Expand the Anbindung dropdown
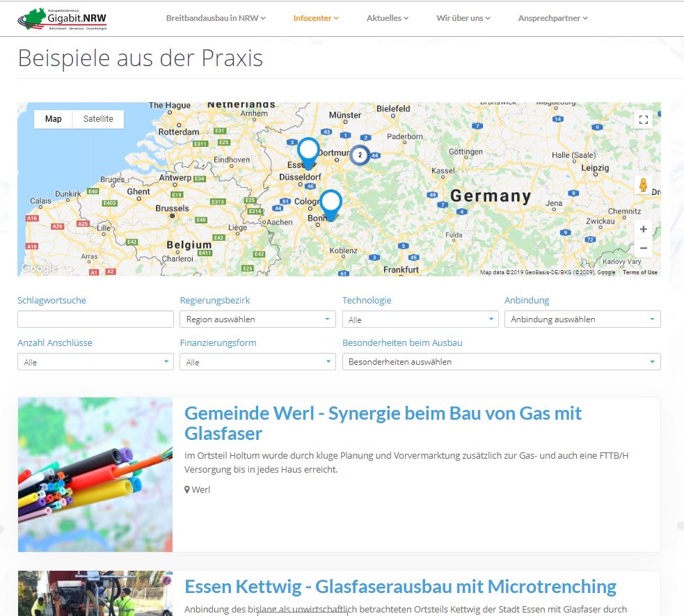Viewport: 684px width, 616px height. click(x=583, y=319)
